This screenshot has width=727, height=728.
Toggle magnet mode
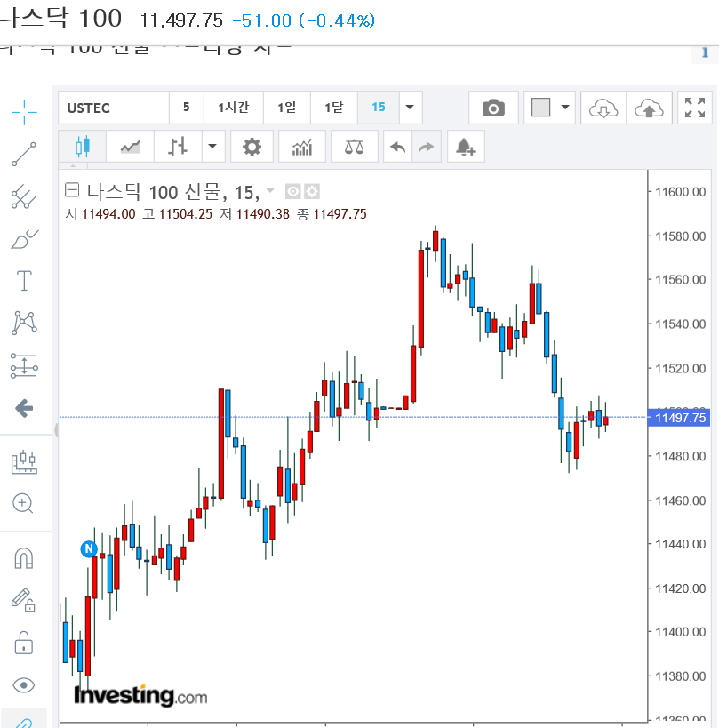point(24,558)
